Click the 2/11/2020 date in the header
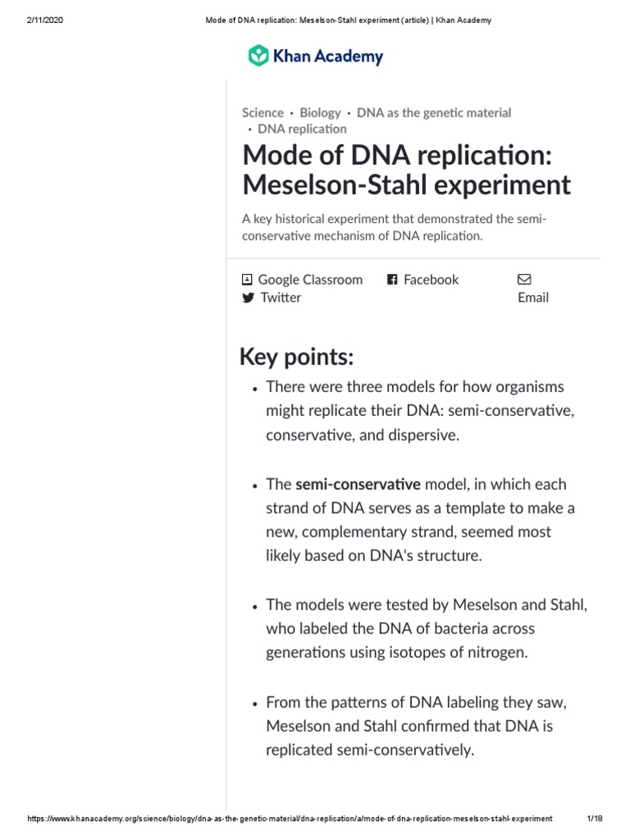 tap(45, 21)
